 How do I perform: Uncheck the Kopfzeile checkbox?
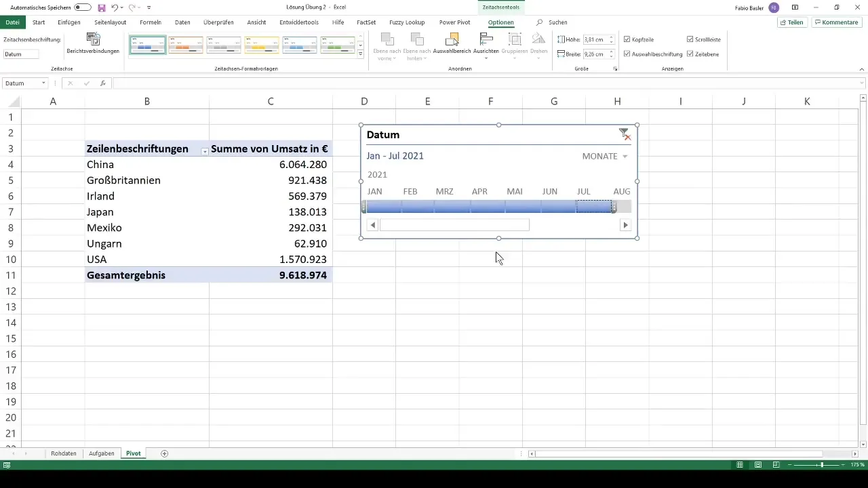pyautogui.click(x=627, y=40)
